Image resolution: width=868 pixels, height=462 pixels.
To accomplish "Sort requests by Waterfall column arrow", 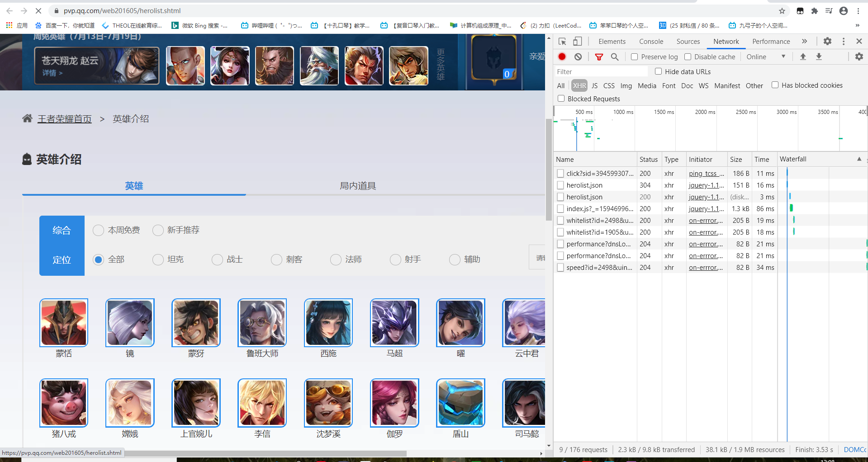I will click(x=859, y=159).
